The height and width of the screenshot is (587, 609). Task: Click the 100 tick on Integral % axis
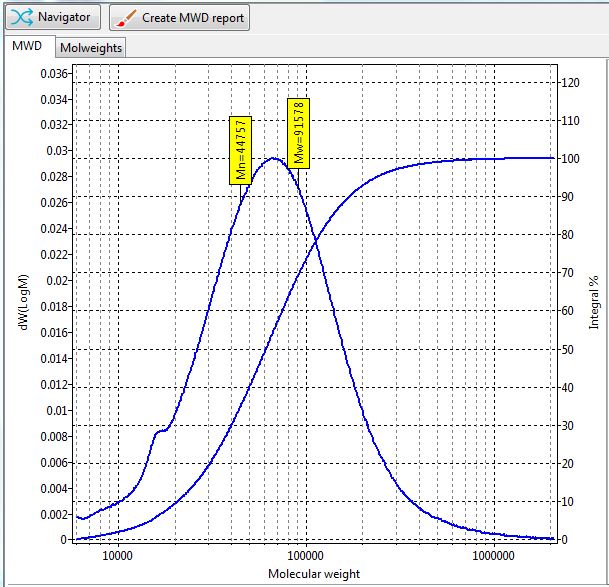click(x=568, y=159)
